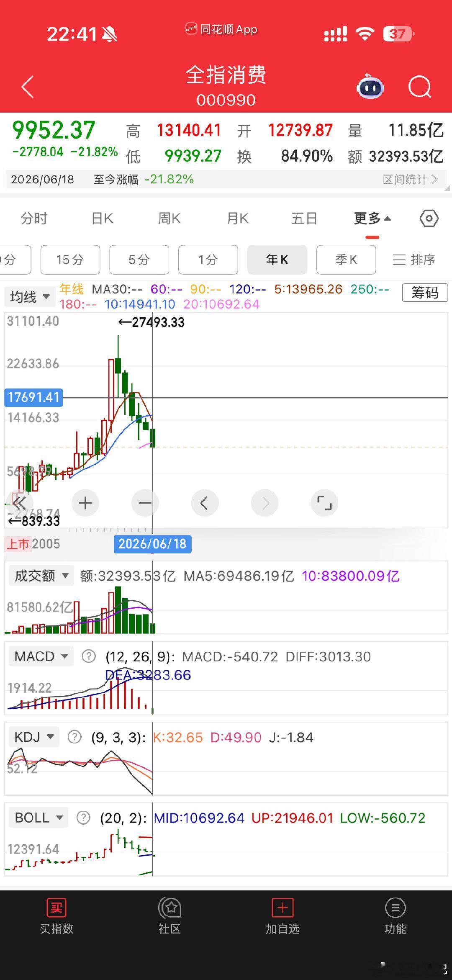Switch to 周K weekly chart tab

click(169, 219)
